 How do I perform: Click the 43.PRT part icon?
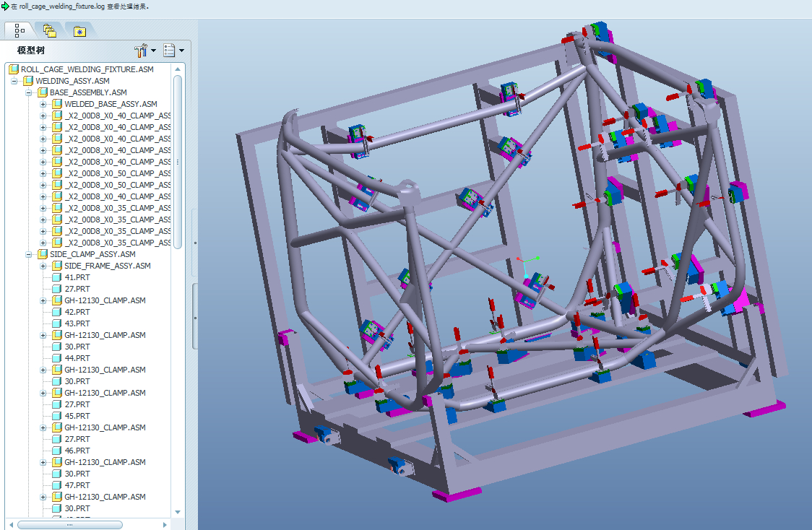(x=57, y=323)
